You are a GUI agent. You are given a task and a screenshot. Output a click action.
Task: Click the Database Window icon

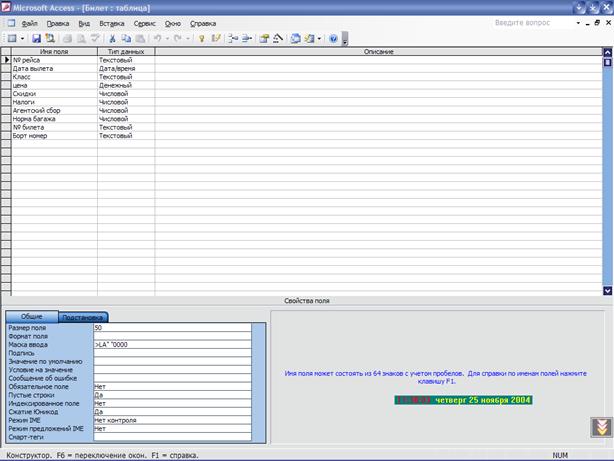(x=296, y=38)
